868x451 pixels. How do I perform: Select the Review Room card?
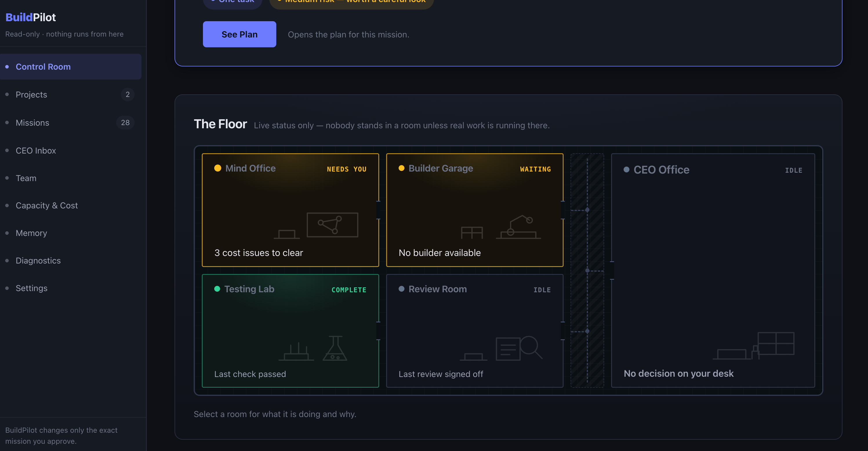click(x=474, y=331)
